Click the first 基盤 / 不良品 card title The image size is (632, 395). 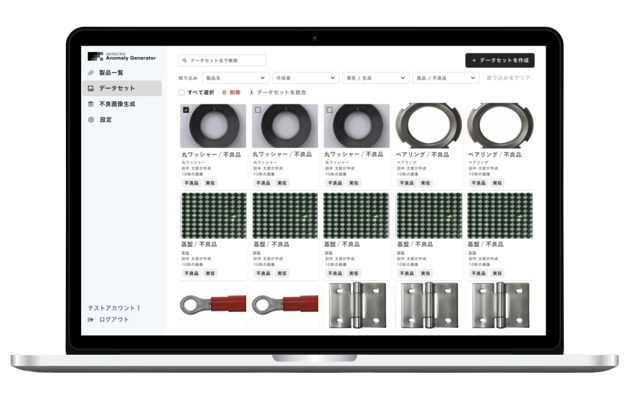(x=199, y=244)
